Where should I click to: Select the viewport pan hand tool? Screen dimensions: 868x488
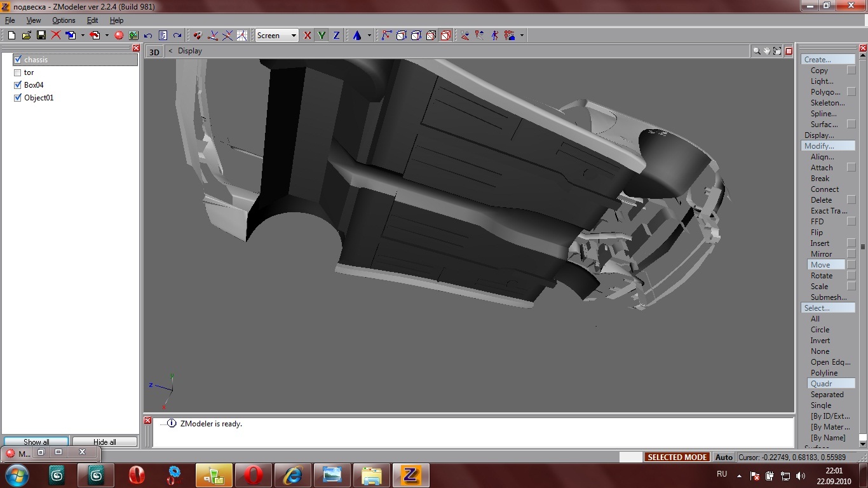click(x=767, y=51)
